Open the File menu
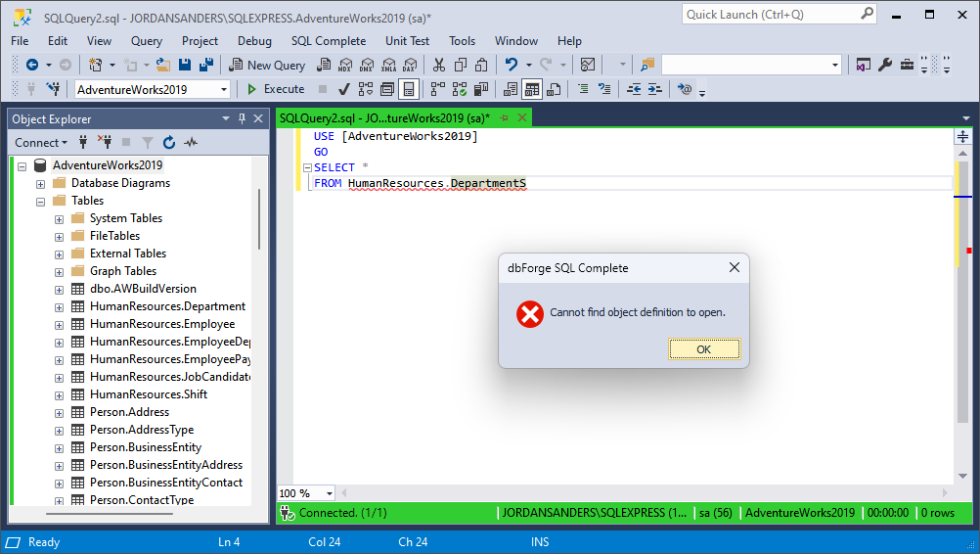The width and height of the screenshot is (980, 554). point(20,41)
